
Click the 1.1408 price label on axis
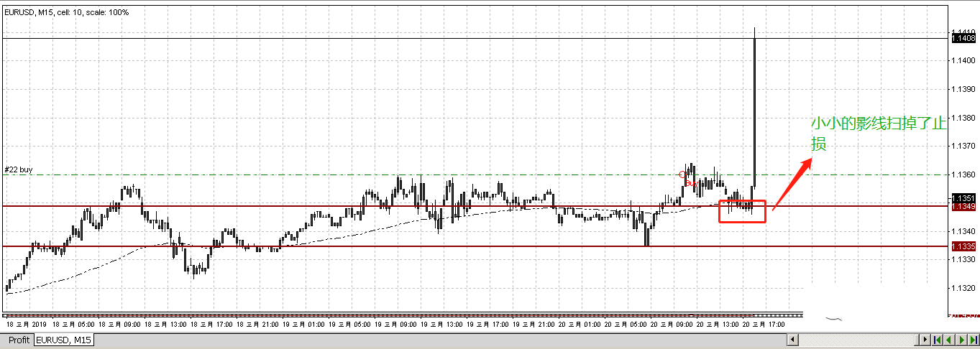click(x=963, y=39)
